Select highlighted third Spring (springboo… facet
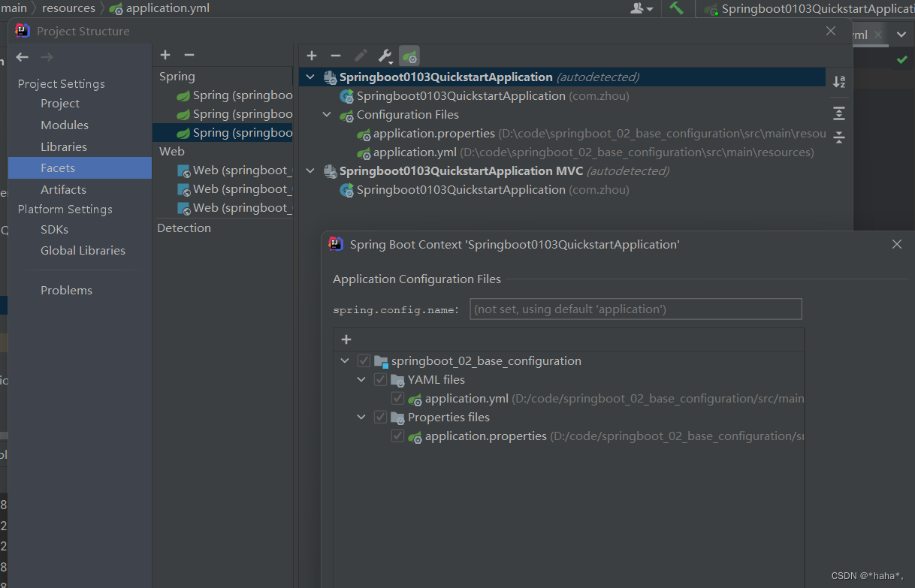This screenshot has height=588, width=915. [222, 133]
